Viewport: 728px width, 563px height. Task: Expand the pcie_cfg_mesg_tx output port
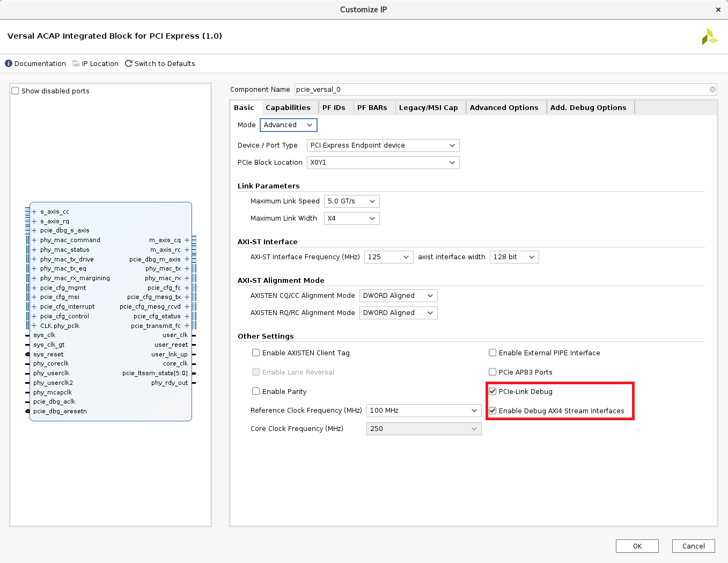tap(187, 297)
